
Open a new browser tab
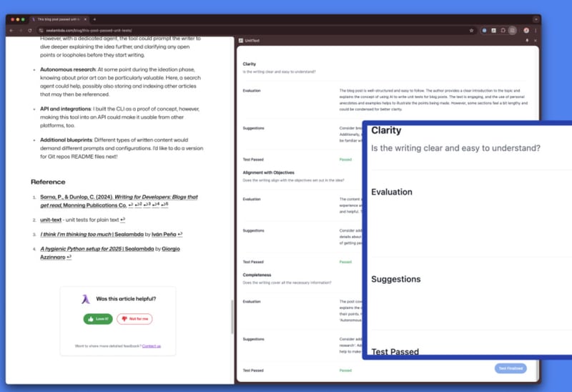94,19
